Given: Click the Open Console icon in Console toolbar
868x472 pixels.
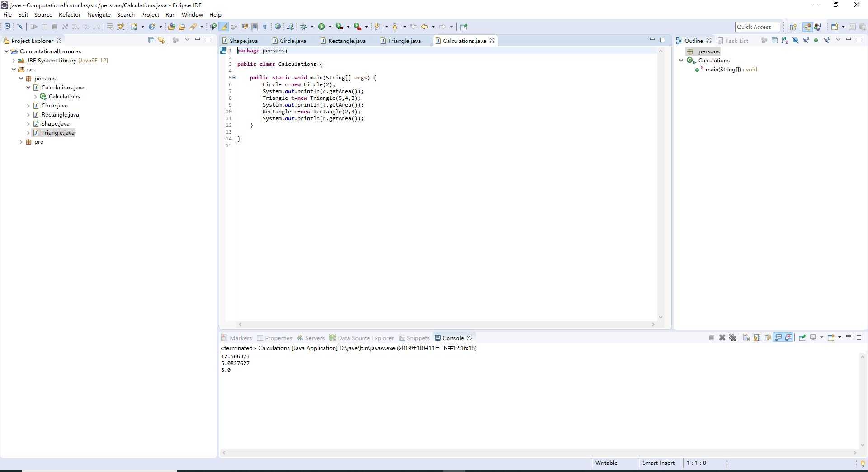Looking at the screenshot, I should pos(831,337).
